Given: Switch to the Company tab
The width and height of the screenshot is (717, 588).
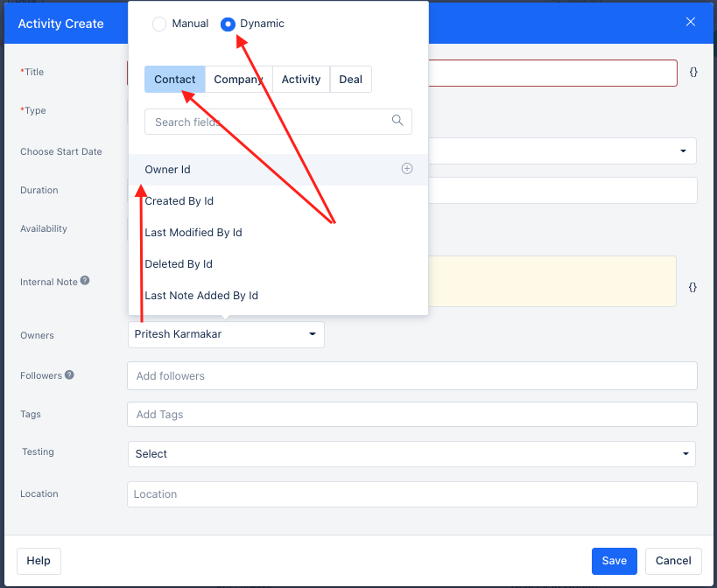Looking at the screenshot, I should coord(239,79).
